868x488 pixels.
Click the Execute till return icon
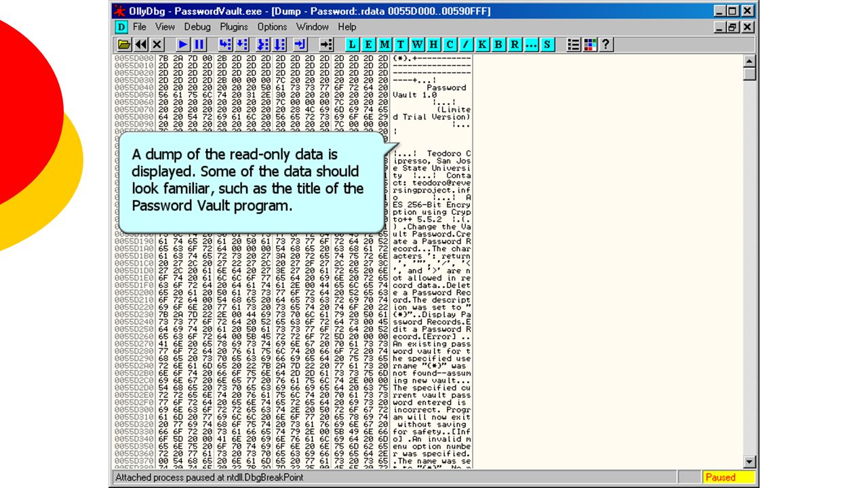pyautogui.click(x=300, y=45)
